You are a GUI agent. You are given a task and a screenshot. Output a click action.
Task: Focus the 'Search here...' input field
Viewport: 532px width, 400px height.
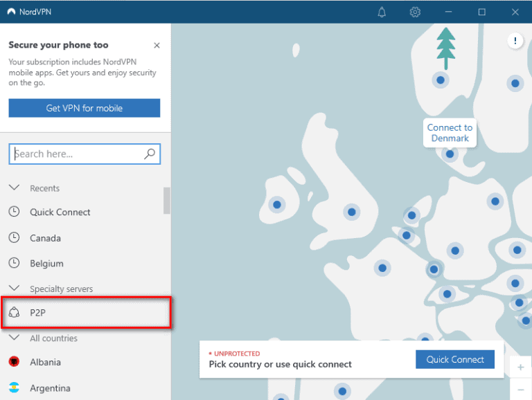coord(85,154)
